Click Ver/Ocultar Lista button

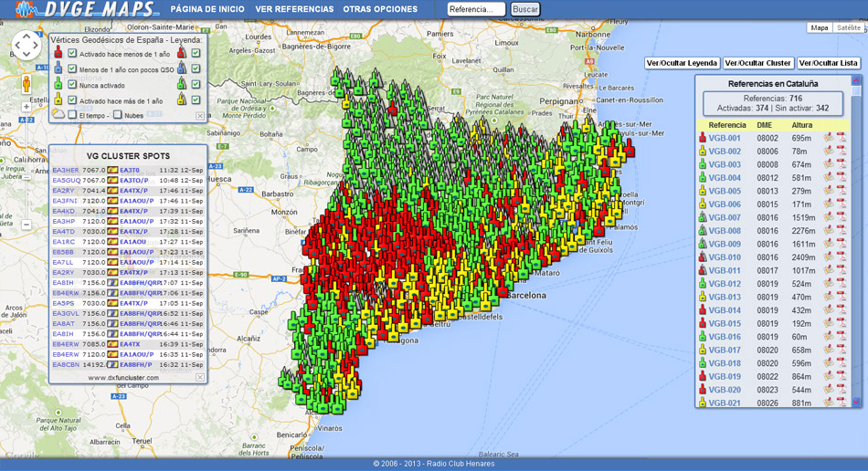(828, 63)
